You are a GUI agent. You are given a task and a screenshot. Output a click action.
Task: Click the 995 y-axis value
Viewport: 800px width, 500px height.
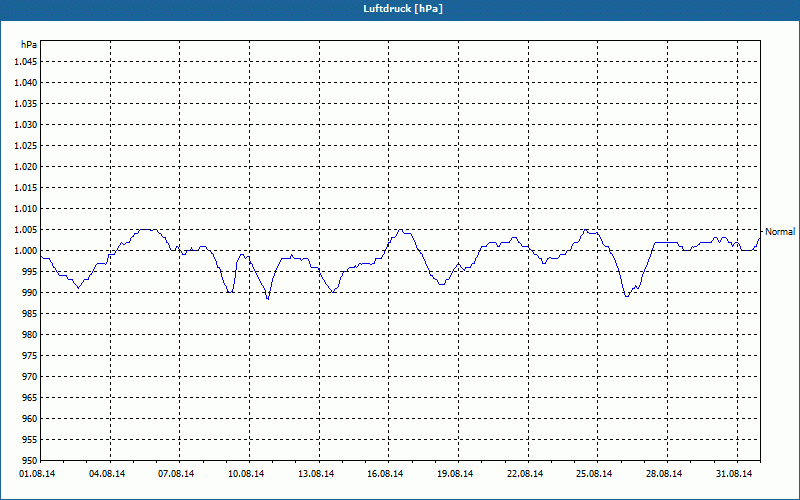(x=31, y=271)
